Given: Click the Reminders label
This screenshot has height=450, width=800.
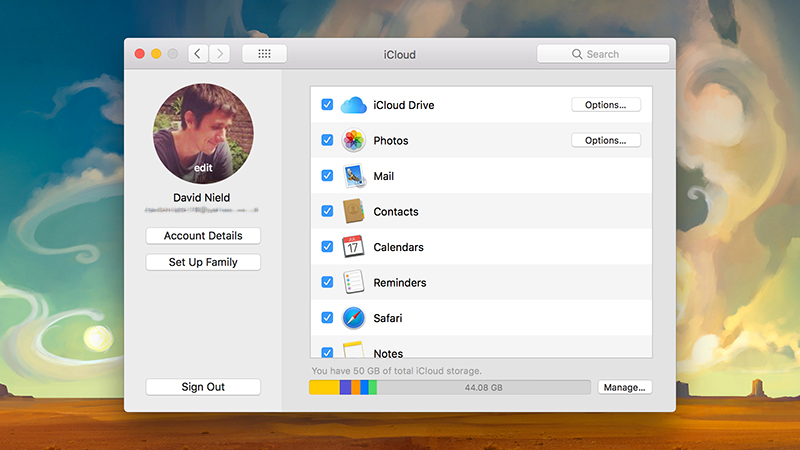Looking at the screenshot, I should pyautogui.click(x=399, y=283).
